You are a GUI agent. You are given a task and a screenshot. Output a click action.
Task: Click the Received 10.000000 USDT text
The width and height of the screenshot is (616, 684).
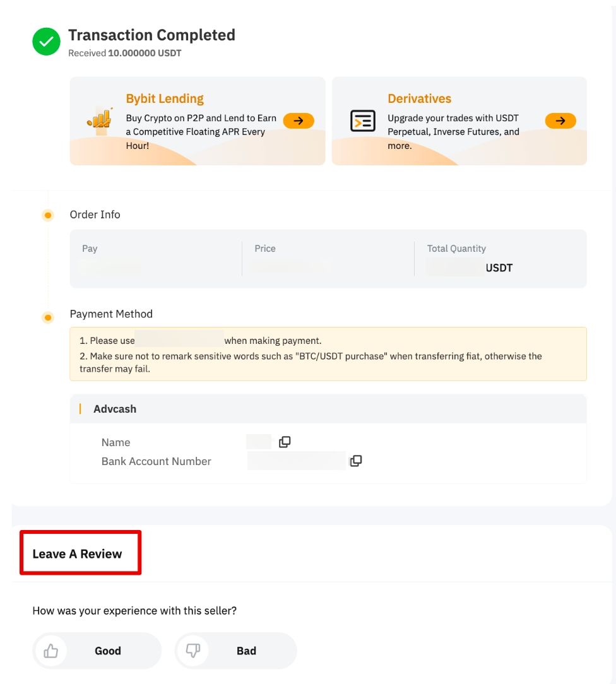point(125,54)
